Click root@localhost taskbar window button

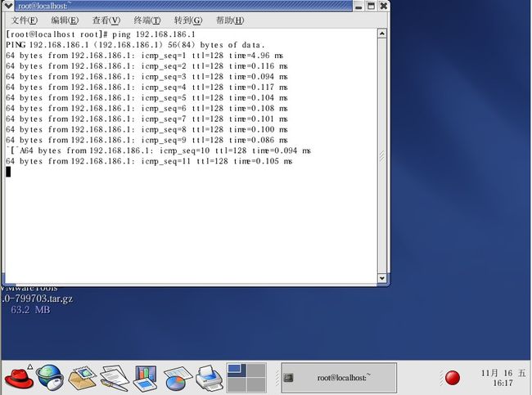pyautogui.click(x=339, y=378)
